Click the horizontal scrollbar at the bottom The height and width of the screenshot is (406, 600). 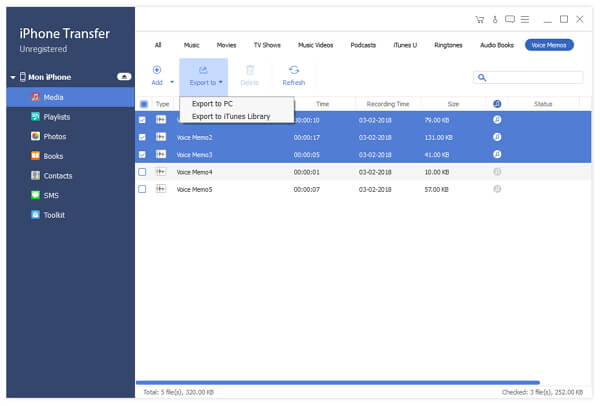(338, 382)
